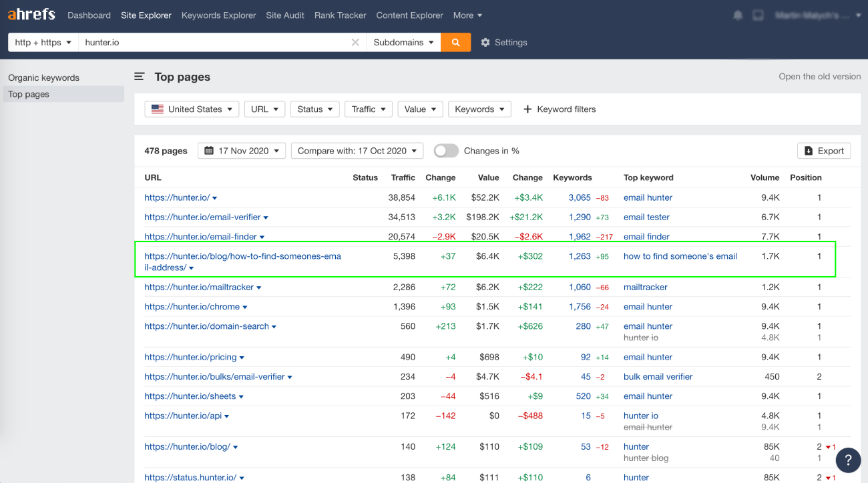This screenshot has height=483, width=868.
Task: Expand the hunter.io/pricing URL arrow
Action: pos(242,358)
